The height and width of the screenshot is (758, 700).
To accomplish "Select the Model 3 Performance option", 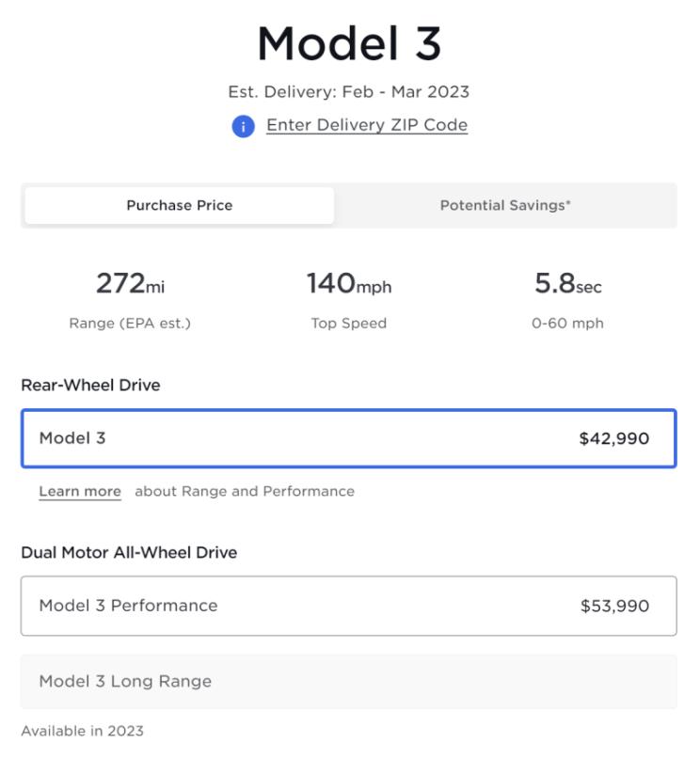I will [348, 606].
